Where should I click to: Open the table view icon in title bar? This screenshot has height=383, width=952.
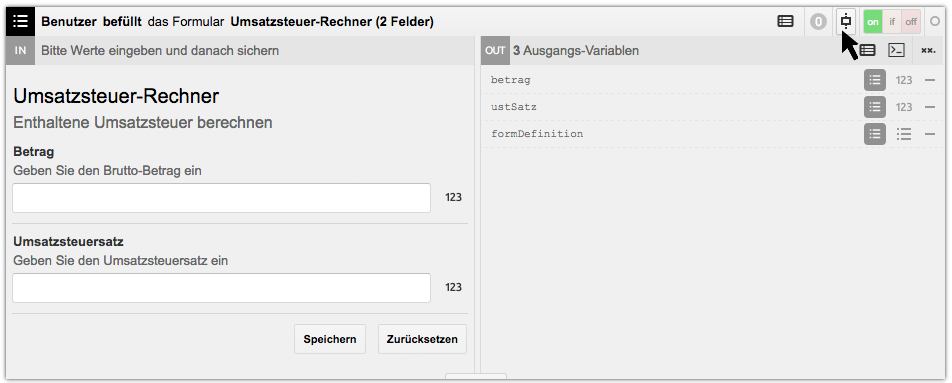[x=785, y=21]
